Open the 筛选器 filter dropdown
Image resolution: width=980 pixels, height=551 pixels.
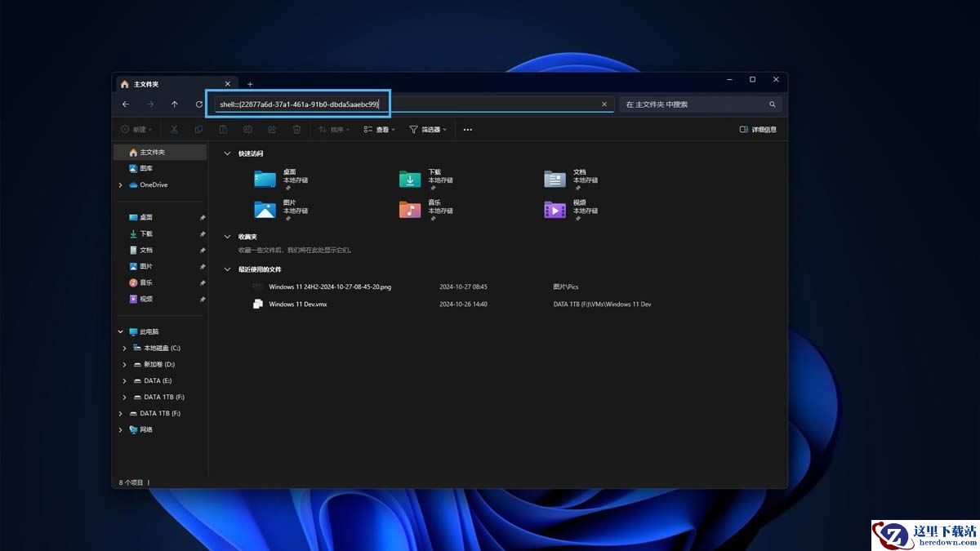428,129
